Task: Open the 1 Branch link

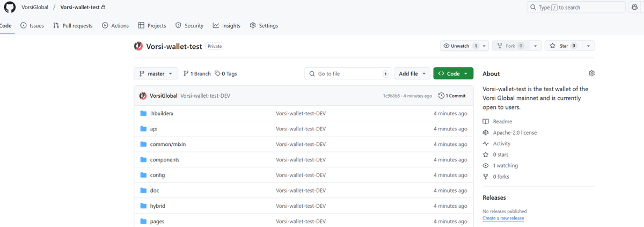Action: point(197,74)
